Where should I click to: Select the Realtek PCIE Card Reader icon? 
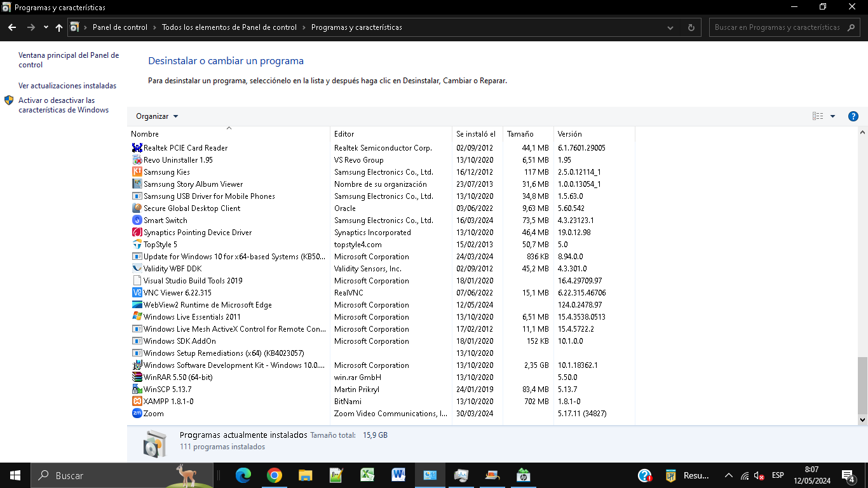pos(137,148)
